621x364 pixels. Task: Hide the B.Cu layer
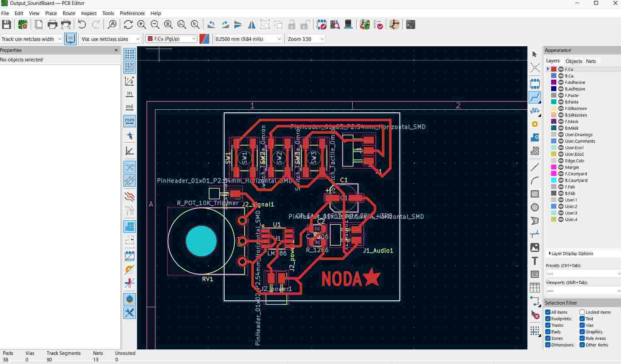(561, 76)
